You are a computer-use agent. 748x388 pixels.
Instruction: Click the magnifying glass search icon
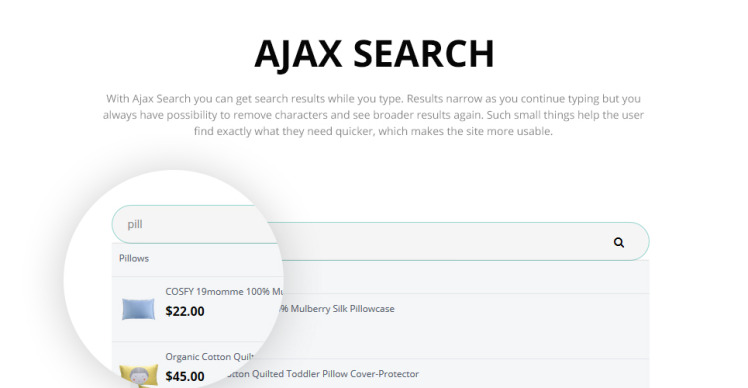pos(619,242)
